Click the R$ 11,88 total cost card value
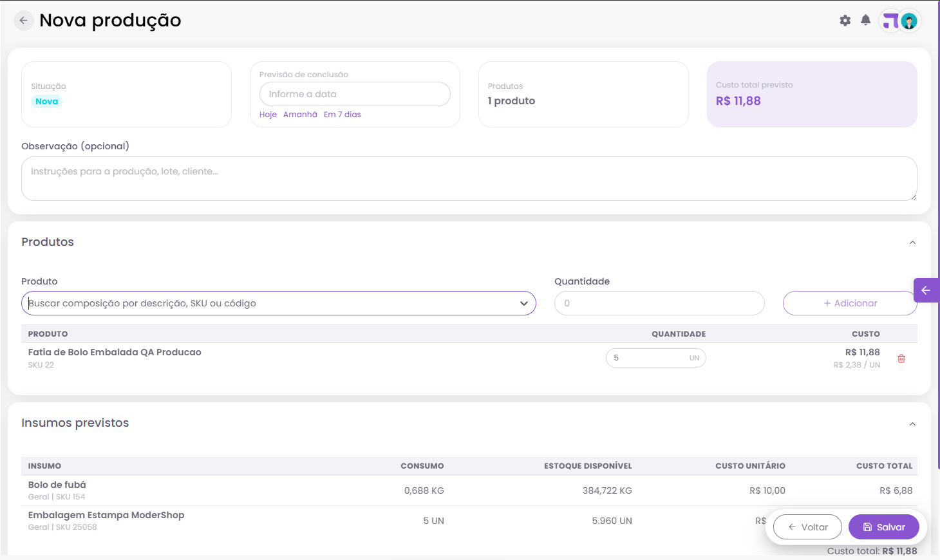Screen dimensions: 940x560 pyautogui.click(x=738, y=101)
